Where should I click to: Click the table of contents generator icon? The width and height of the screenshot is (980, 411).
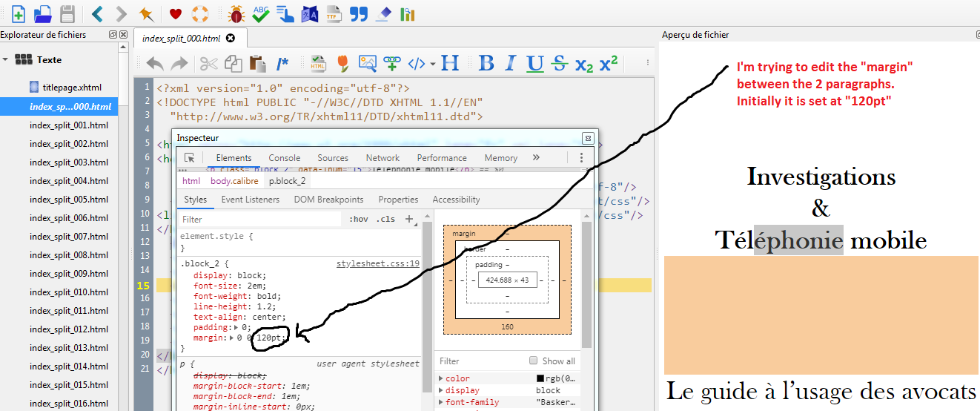[285, 13]
